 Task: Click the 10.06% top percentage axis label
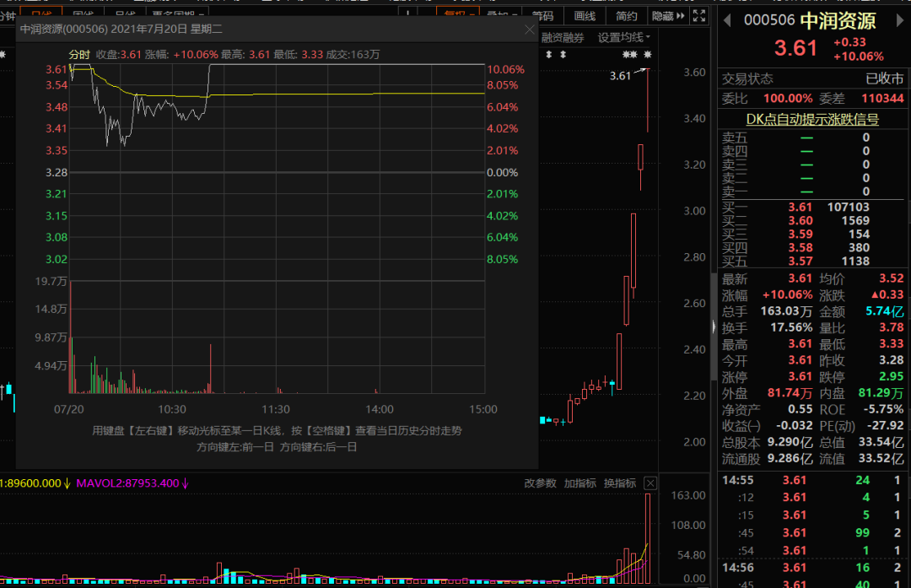pos(505,70)
